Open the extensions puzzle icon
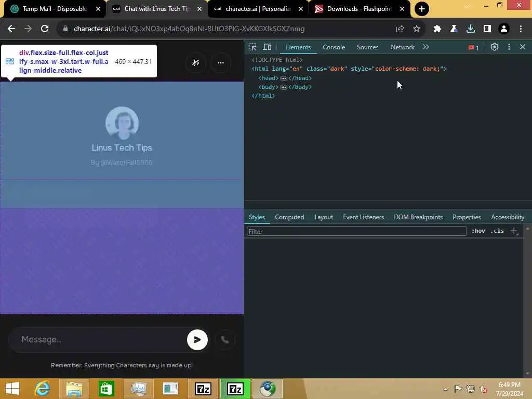The height and width of the screenshot is (399, 532). coord(437,29)
